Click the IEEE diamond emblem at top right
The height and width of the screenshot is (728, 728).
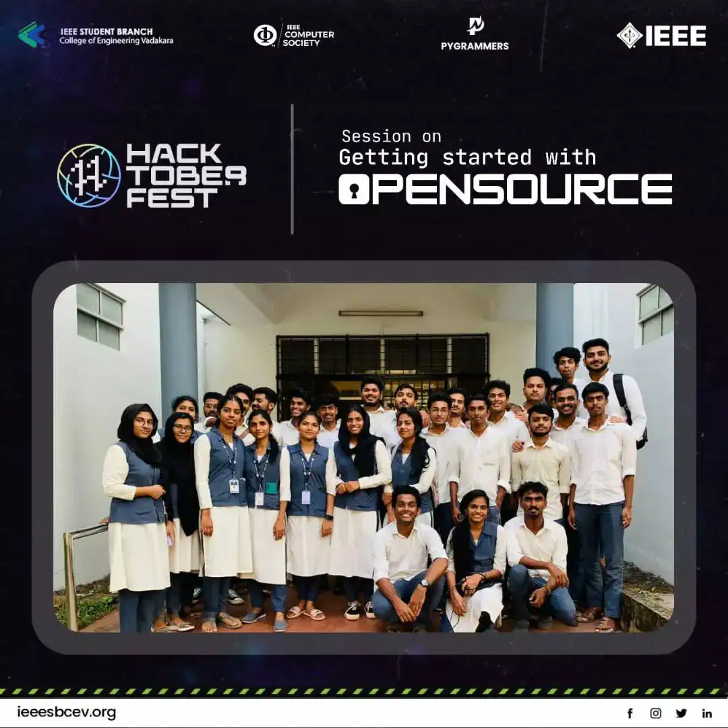[630, 35]
